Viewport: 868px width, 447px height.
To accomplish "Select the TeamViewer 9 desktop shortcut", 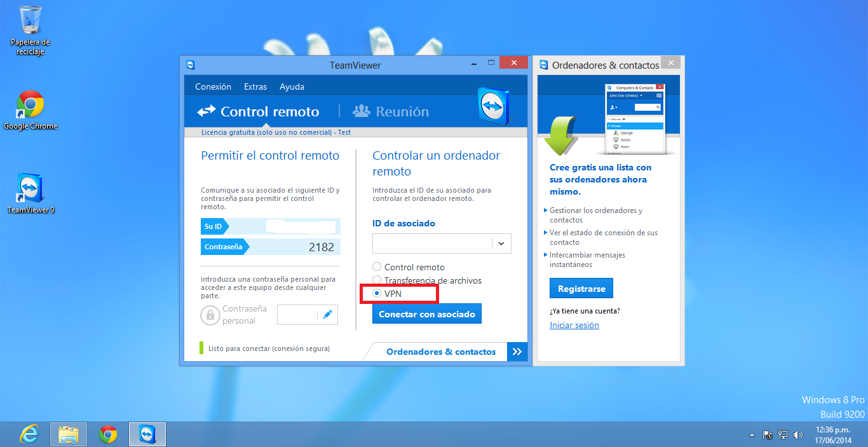I will 31,193.
